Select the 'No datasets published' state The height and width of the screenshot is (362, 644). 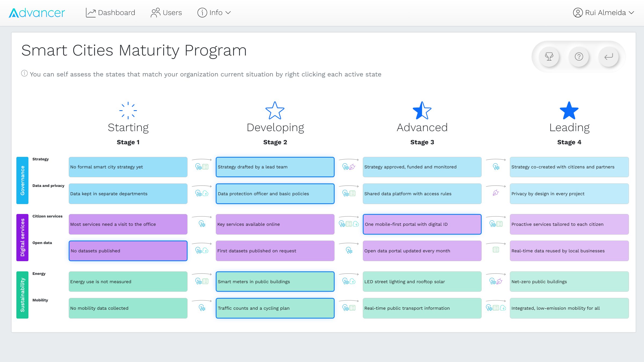tap(128, 251)
